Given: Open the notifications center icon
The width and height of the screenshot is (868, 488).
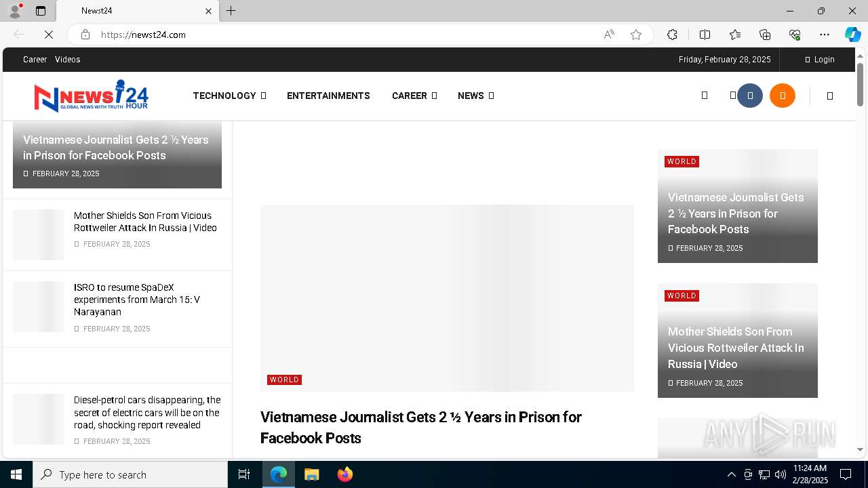Looking at the screenshot, I should click(x=846, y=474).
